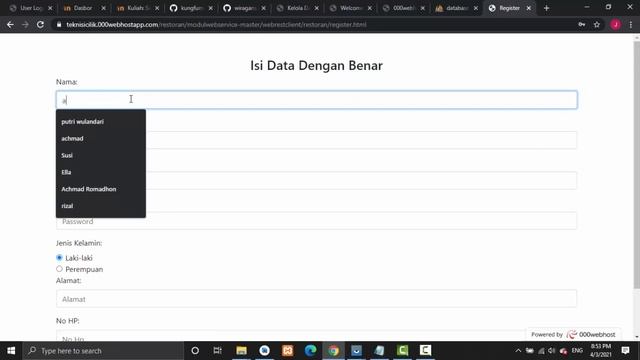The image size is (640, 360).
Task: Switch to the Dasbor tab
Action: point(83,8)
